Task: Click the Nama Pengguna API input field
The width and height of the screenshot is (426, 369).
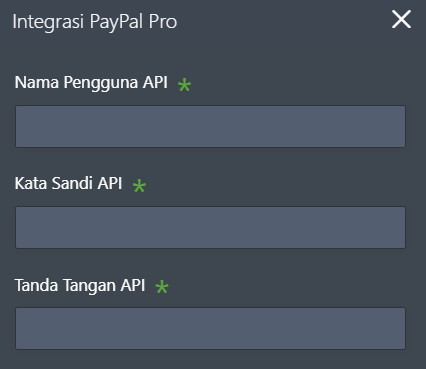Action: (x=210, y=126)
